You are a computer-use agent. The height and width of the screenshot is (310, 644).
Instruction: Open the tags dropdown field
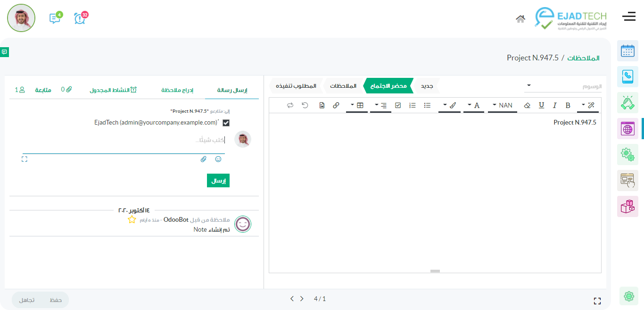coord(563,86)
